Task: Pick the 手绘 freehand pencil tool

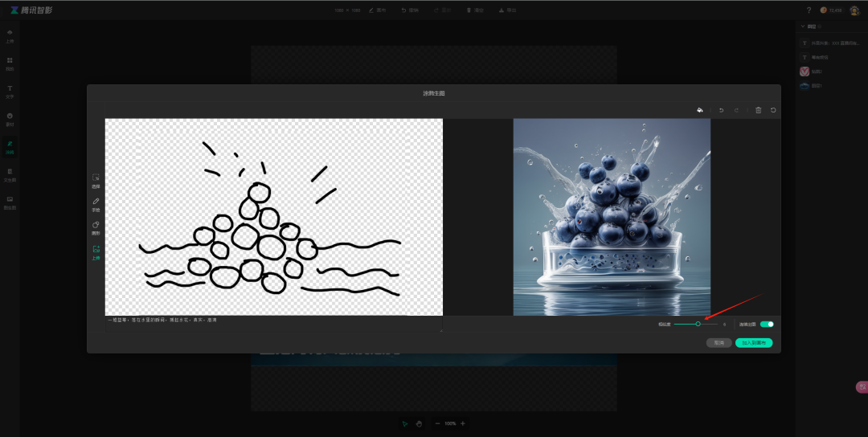Action: [x=96, y=203]
